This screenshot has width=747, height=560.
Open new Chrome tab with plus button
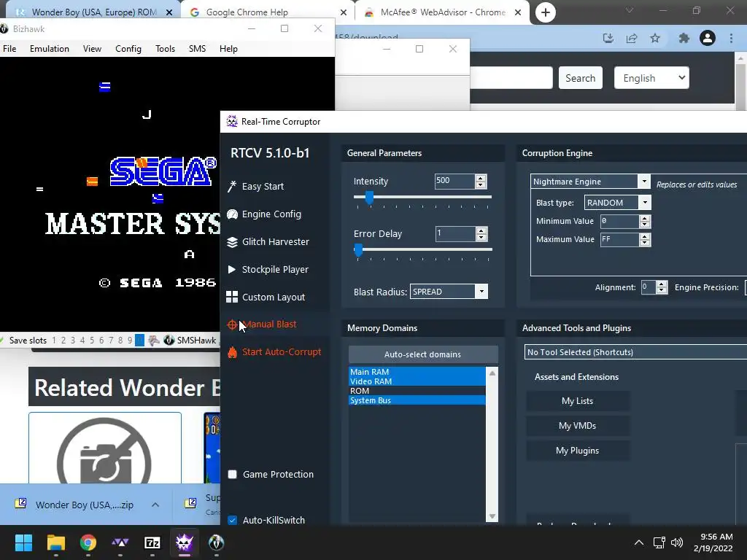(546, 12)
